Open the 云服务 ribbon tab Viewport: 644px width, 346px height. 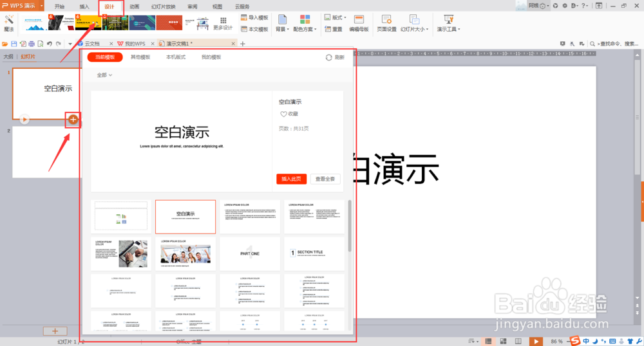(242, 6)
